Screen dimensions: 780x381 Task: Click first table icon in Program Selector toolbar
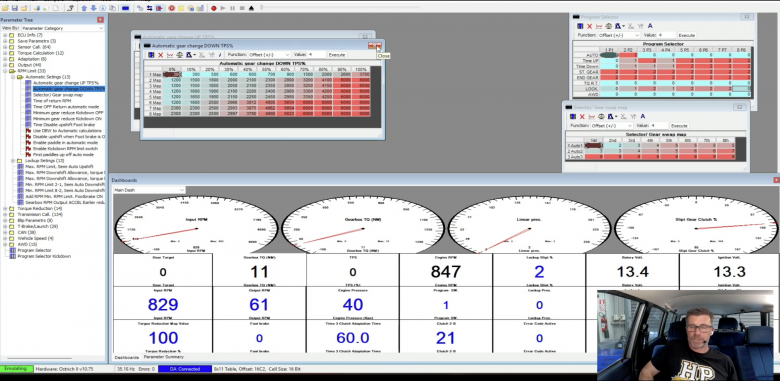click(580, 26)
